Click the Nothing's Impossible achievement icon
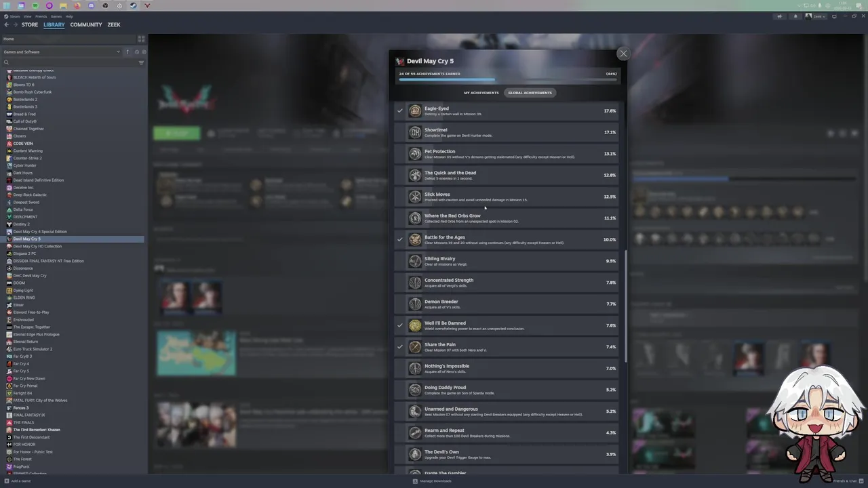Viewport: 868px width, 488px height. click(x=415, y=368)
